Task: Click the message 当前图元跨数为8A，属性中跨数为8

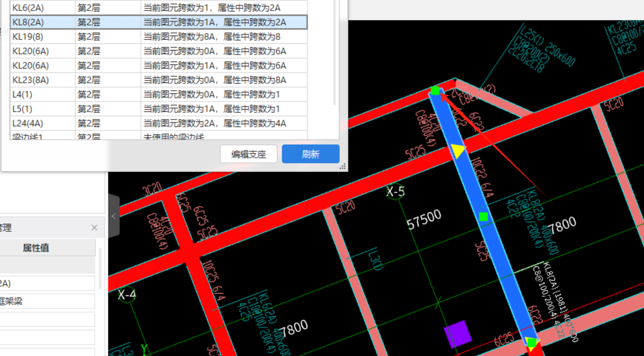Action: pos(212,37)
